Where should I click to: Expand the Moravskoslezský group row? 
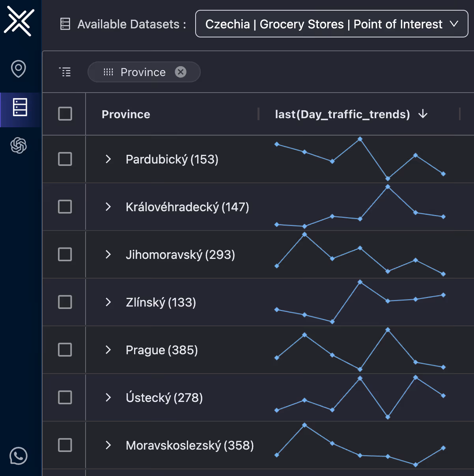[108, 445]
